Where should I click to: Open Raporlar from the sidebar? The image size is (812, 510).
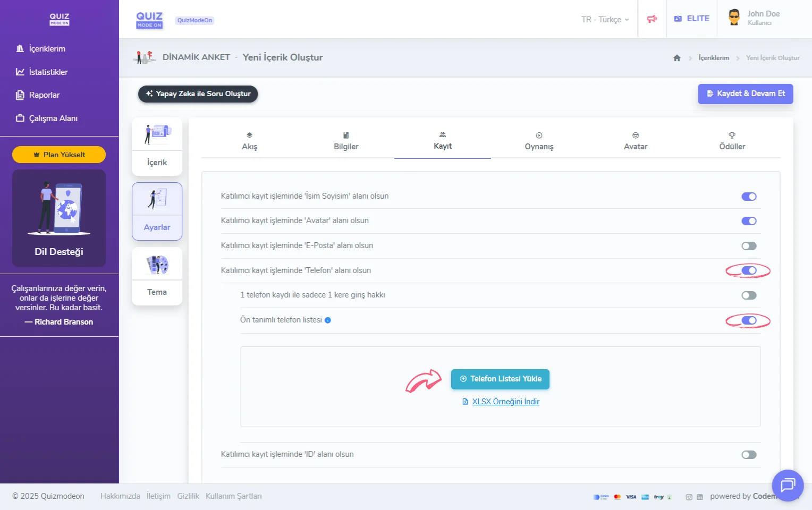point(45,95)
